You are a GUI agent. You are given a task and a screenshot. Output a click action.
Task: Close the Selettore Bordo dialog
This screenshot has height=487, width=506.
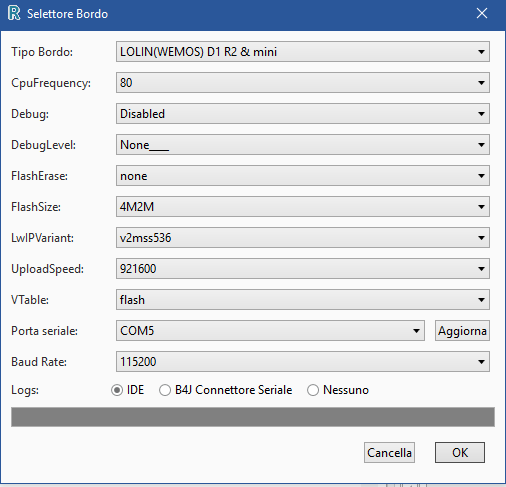click(482, 13)
